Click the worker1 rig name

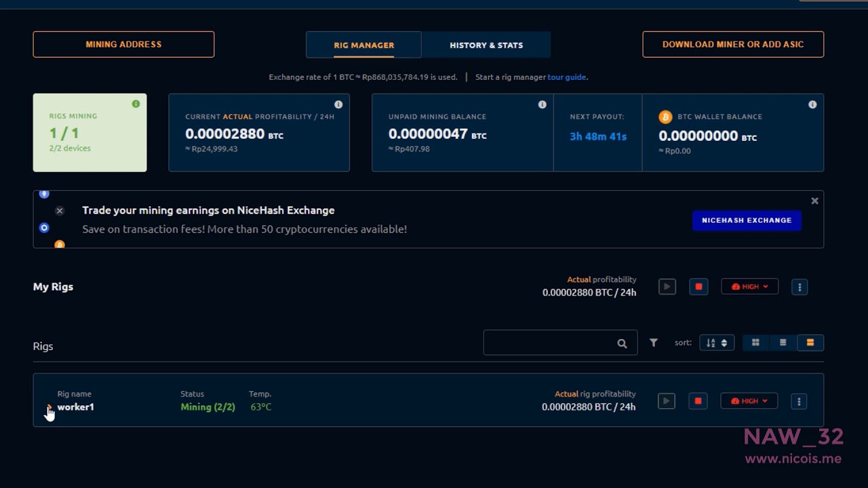tap(75, 407)
